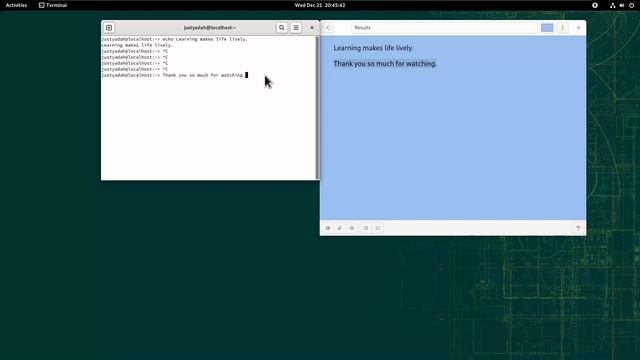Click the Terminal title justyadah@localhost

210,28
